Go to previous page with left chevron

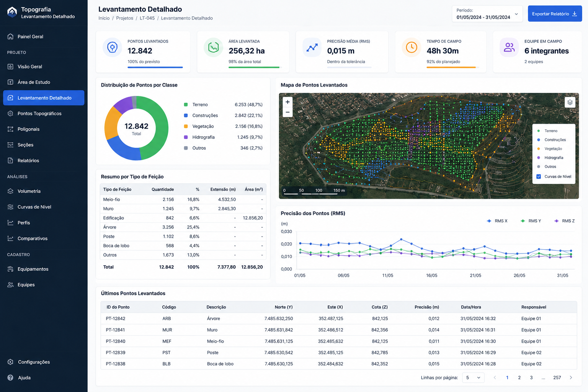[495, 378]
